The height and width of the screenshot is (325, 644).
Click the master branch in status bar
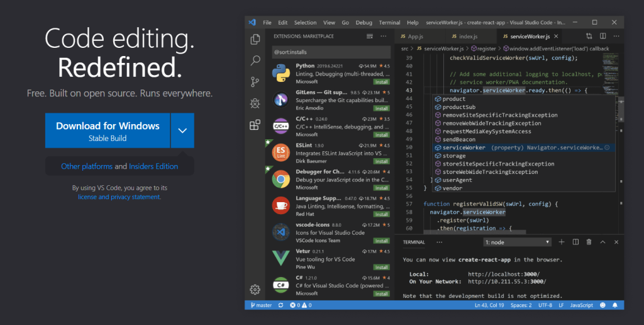261,305
